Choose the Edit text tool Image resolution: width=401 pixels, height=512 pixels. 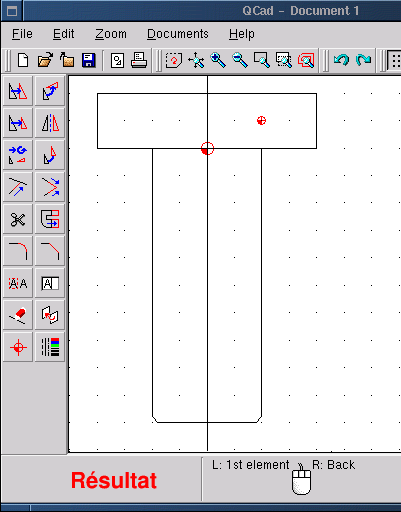(x=50, y=283)
